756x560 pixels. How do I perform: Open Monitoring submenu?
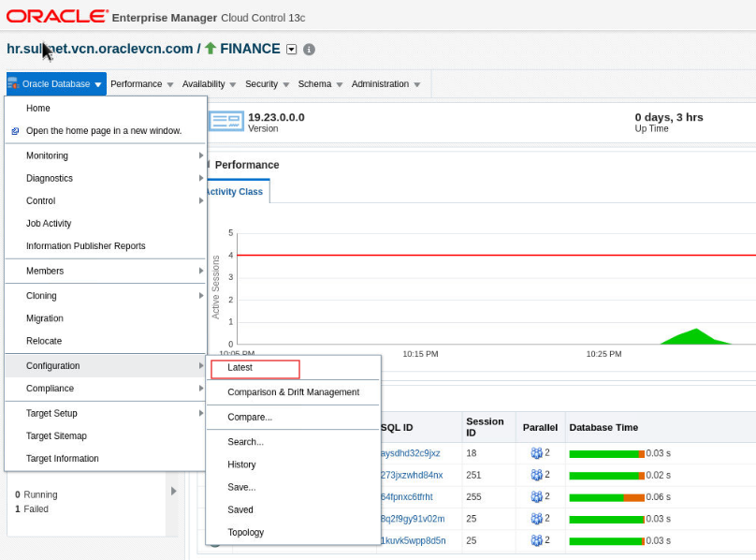[x=47, y=155]
